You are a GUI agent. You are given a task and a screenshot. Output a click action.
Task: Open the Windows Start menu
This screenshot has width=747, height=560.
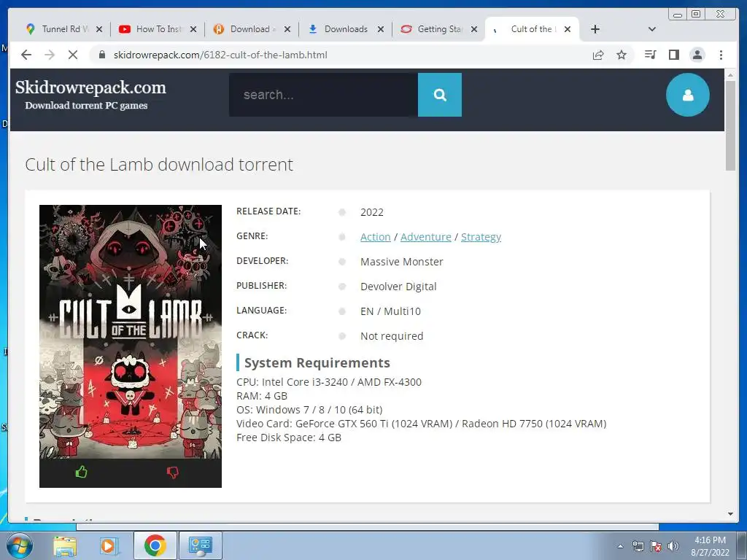tap(20, 545)
